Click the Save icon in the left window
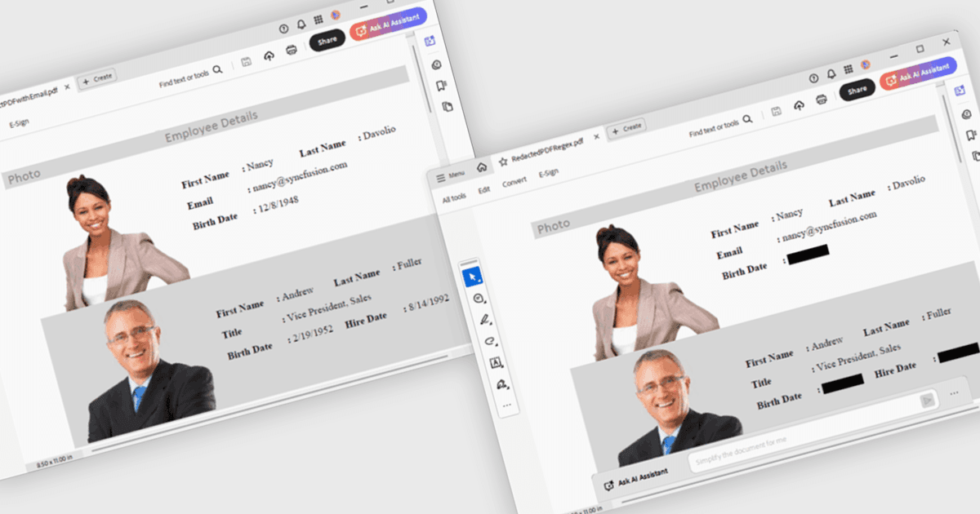Image resolution: width=980 pixels, height=514 pixels. click(x=245, y=62)
